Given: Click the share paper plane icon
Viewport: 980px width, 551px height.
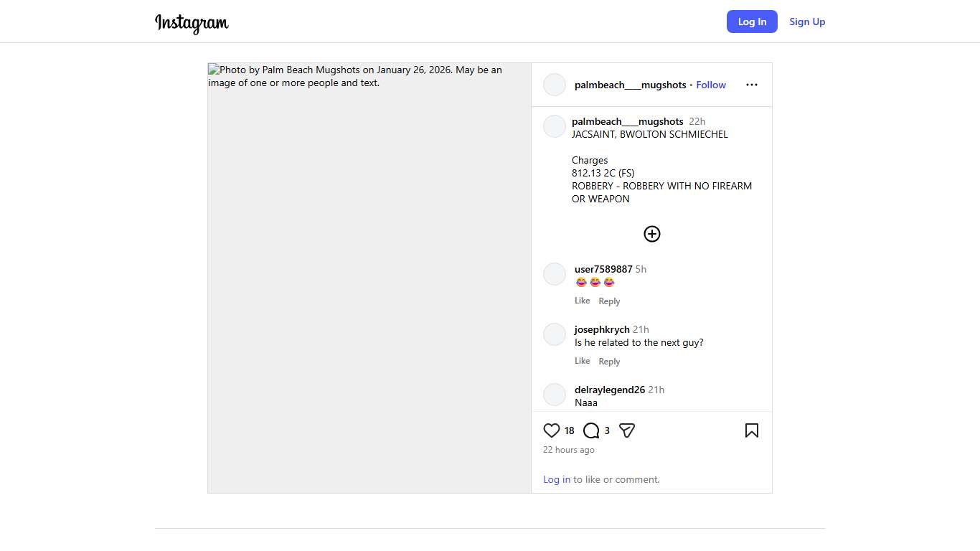Looking at the screenshot, I should tap(627, 430).
